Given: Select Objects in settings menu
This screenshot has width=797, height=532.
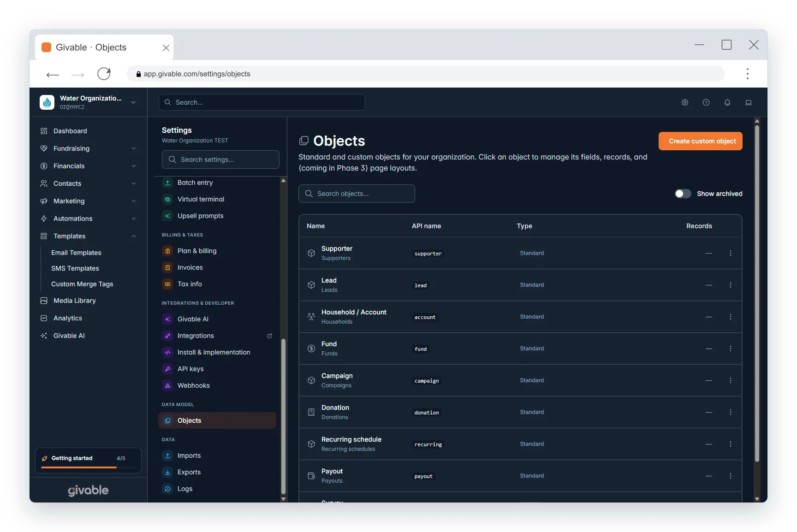Looking at the screenshot, I should tap(217, 420).
